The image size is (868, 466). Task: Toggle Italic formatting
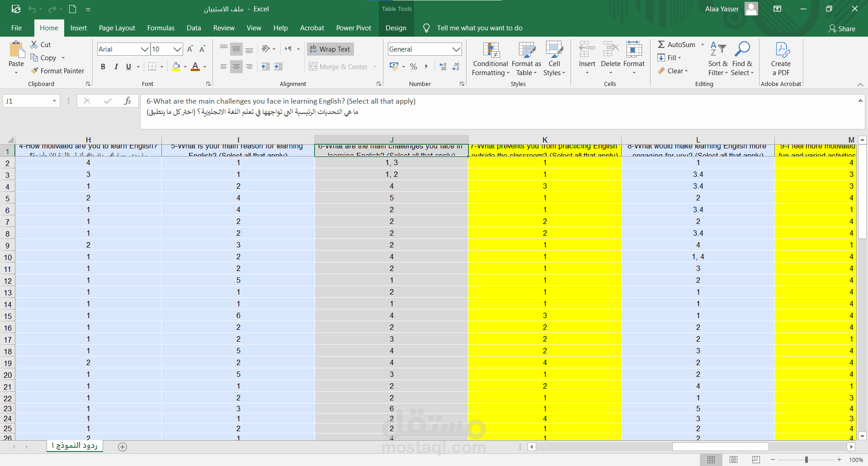[116, 67]
